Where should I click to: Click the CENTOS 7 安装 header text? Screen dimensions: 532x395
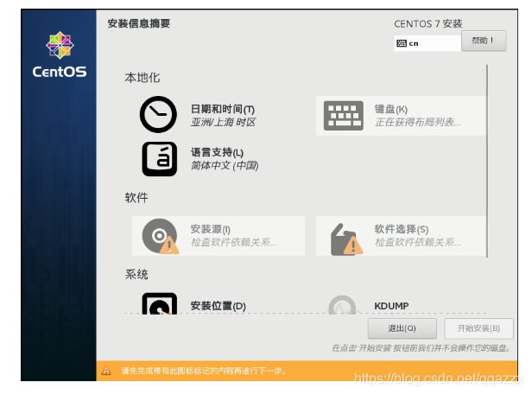click(427, 24)
